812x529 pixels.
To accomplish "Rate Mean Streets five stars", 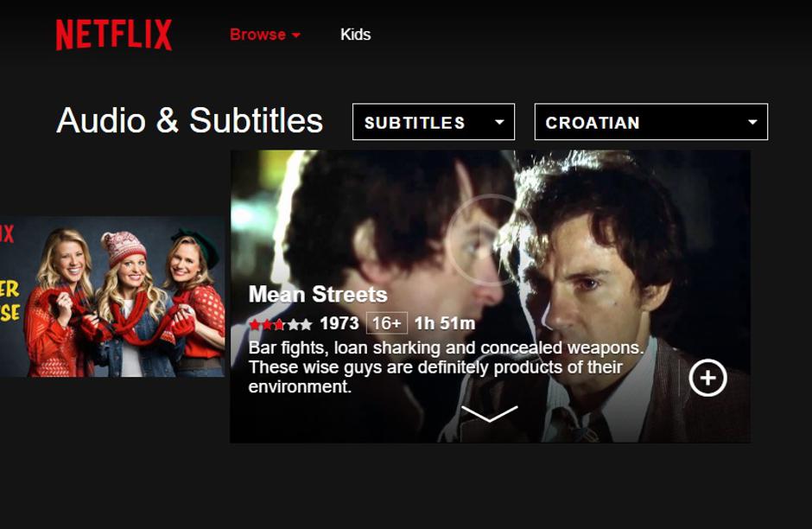I will (x=306, y=324).
